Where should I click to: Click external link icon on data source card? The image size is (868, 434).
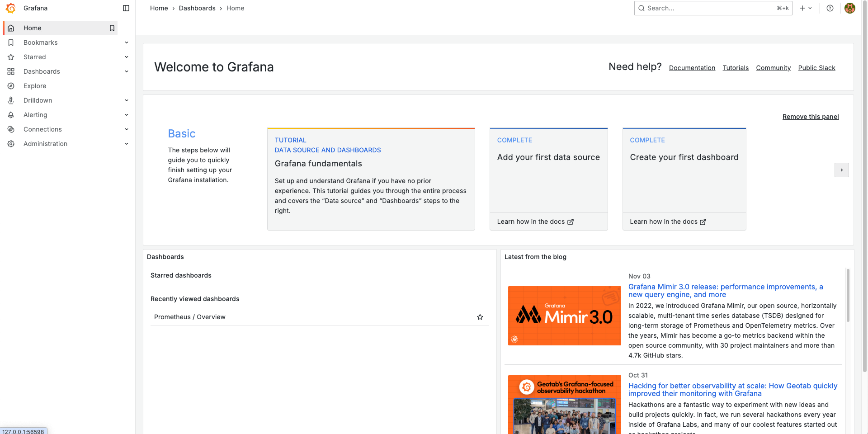(571, 222)
